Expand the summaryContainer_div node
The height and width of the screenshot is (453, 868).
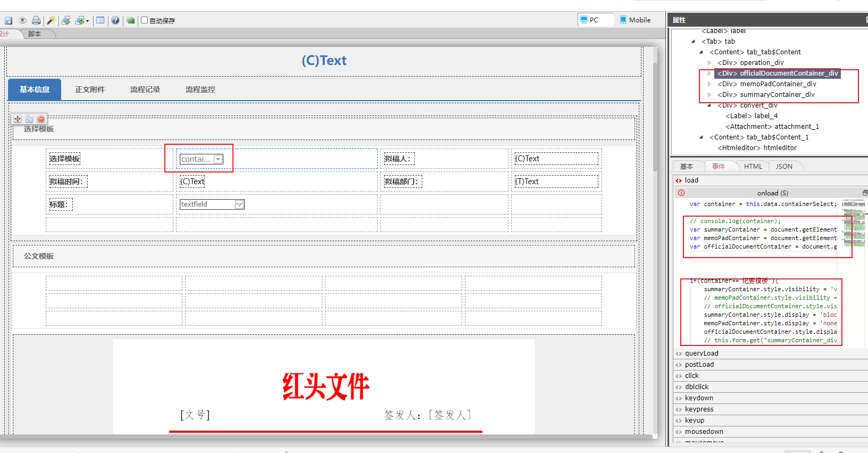[709, 95]
